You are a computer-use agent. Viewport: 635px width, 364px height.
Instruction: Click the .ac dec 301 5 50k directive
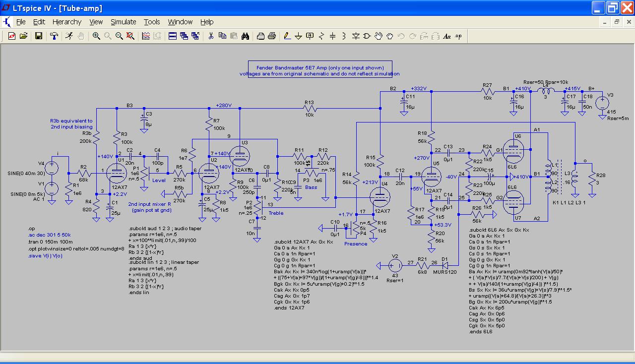click(50, 235)
